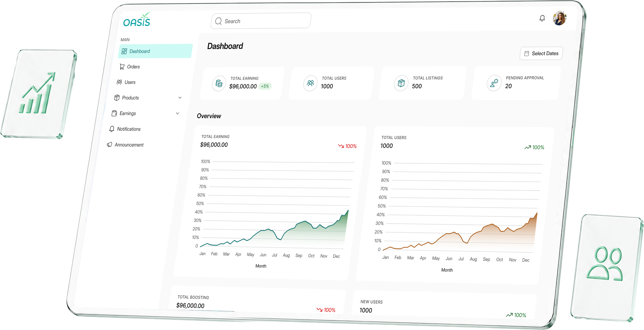Open the notification bell in header

click(542, 18)
